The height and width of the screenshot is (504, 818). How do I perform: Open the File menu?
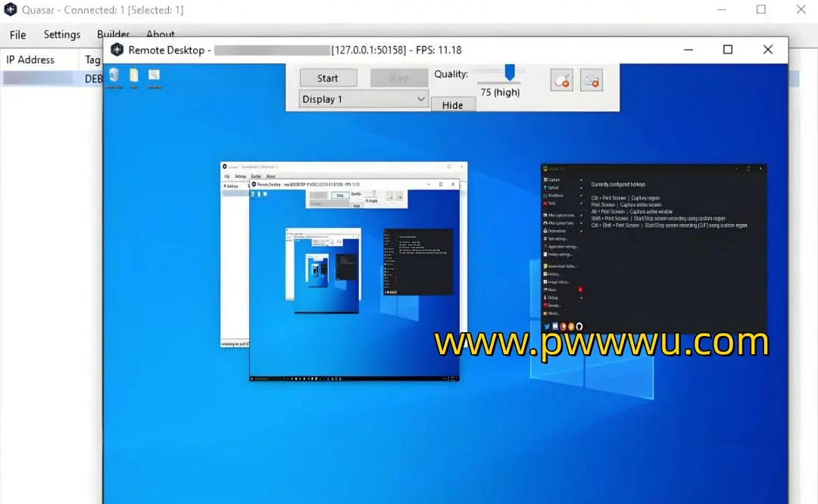tap(17, 35)
